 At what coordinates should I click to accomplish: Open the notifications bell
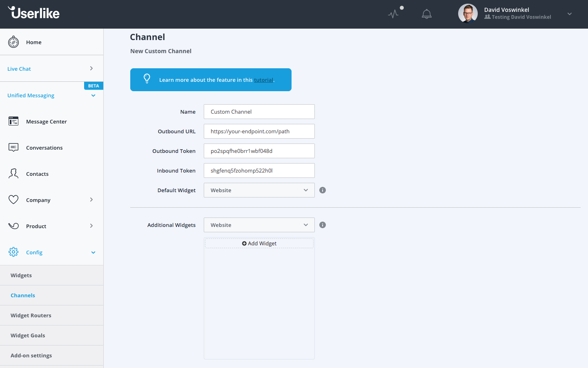click(427, 14)
